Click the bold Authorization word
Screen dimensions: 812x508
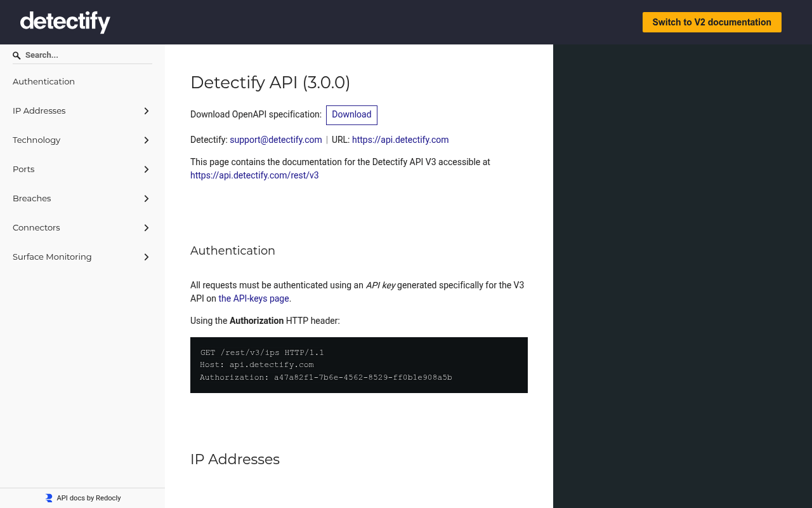click(256, 321)
